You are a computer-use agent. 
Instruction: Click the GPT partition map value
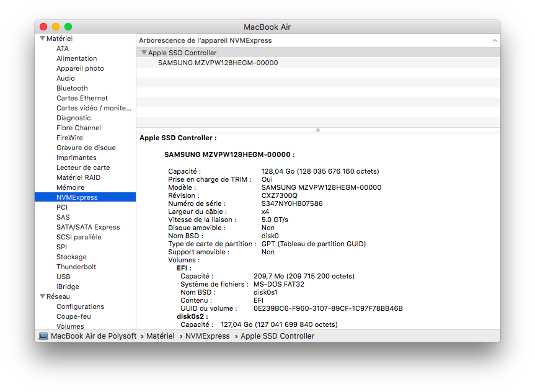(x=314, y=244)
